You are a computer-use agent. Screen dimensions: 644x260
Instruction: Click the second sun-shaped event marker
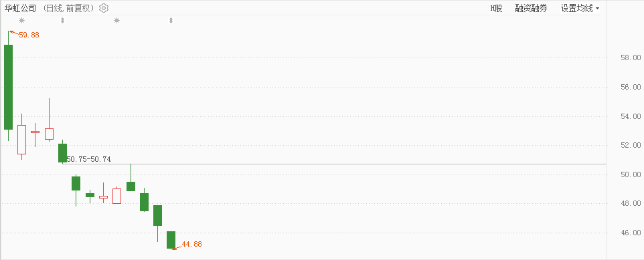coord(116,21)
